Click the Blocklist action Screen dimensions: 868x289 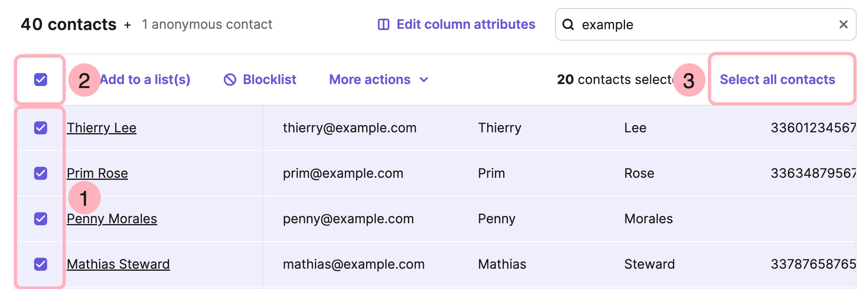point(269,80)
